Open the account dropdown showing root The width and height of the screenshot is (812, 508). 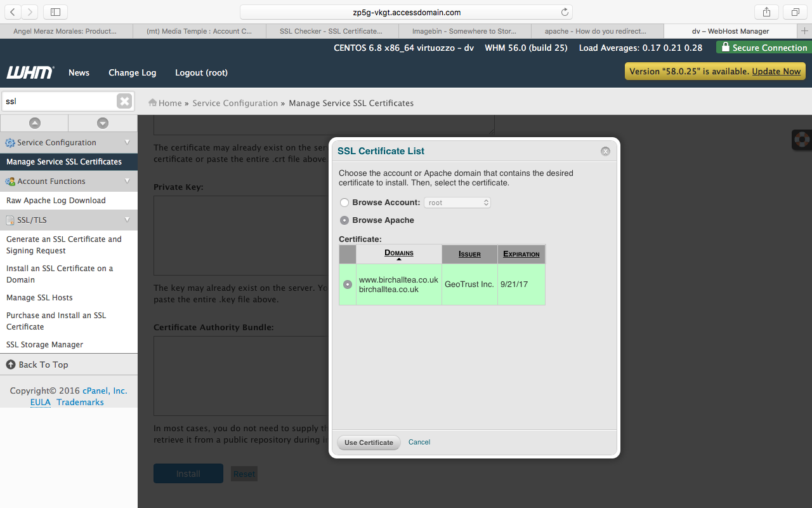click(457, 203)
